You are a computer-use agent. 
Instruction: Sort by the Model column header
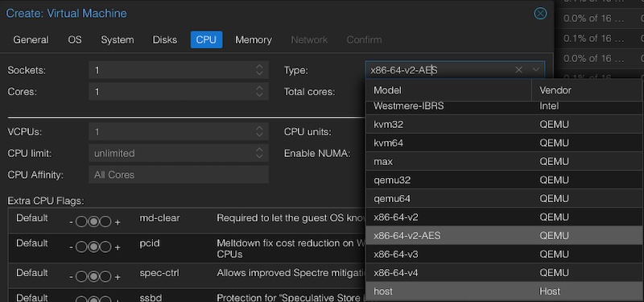[x=448, y=90]
